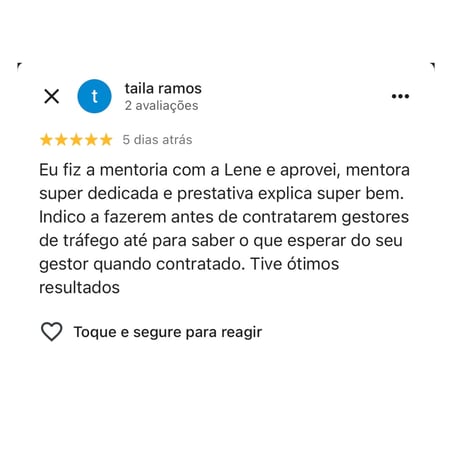
Task: Click the top-right corner bracket mark
Action: pos(432,66)
